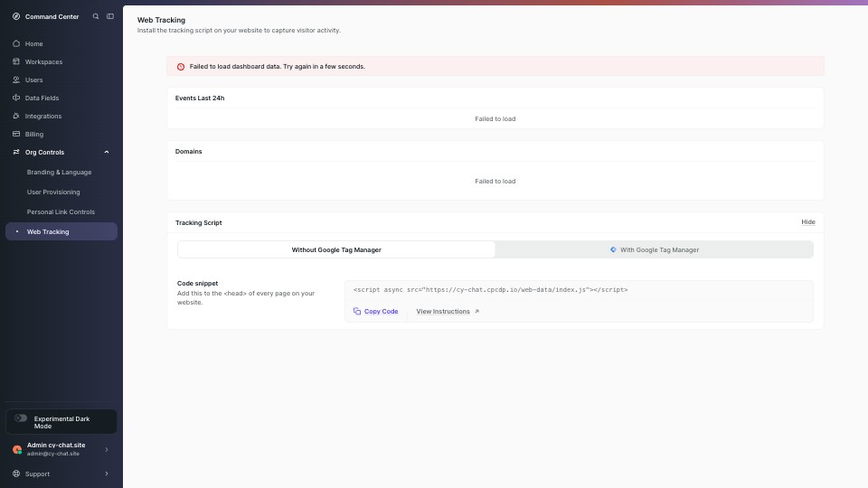Click 'Add this to the <head>' description
This screenshot has width=868, height=488.
[246, 297]
